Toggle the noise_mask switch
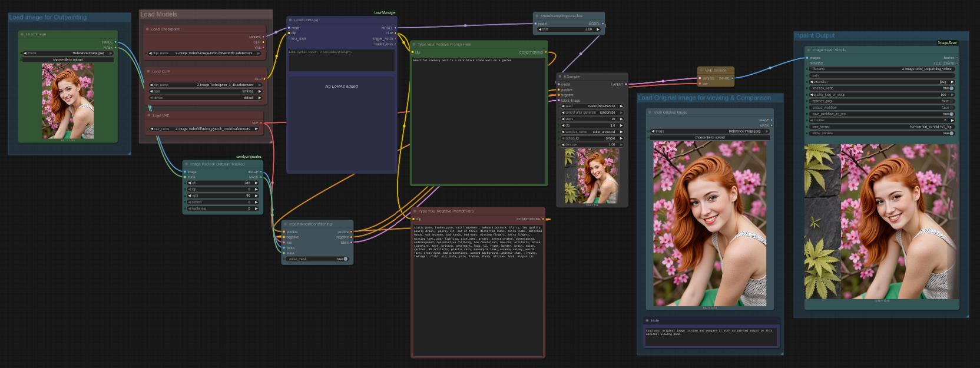 click(x=345, y=259)
